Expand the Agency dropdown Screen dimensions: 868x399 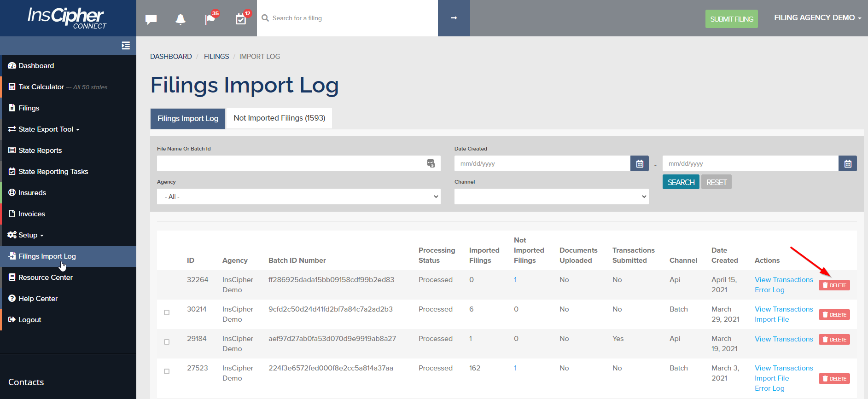pyautogui.click(x=298, y=197)
